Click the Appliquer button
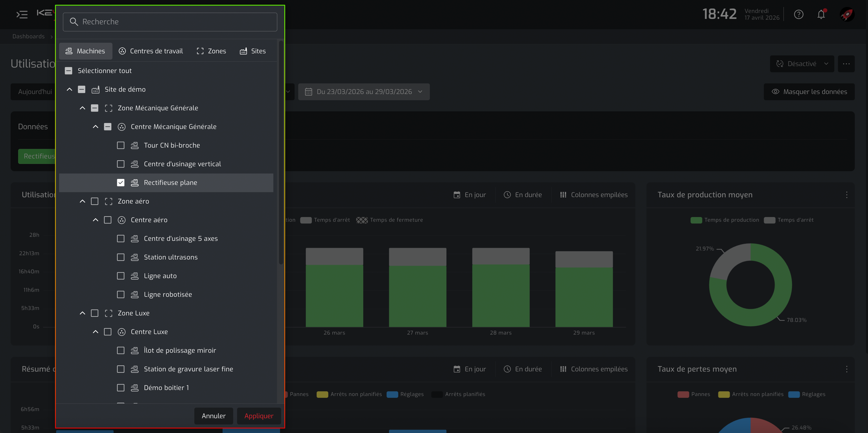 pos(259,416)
